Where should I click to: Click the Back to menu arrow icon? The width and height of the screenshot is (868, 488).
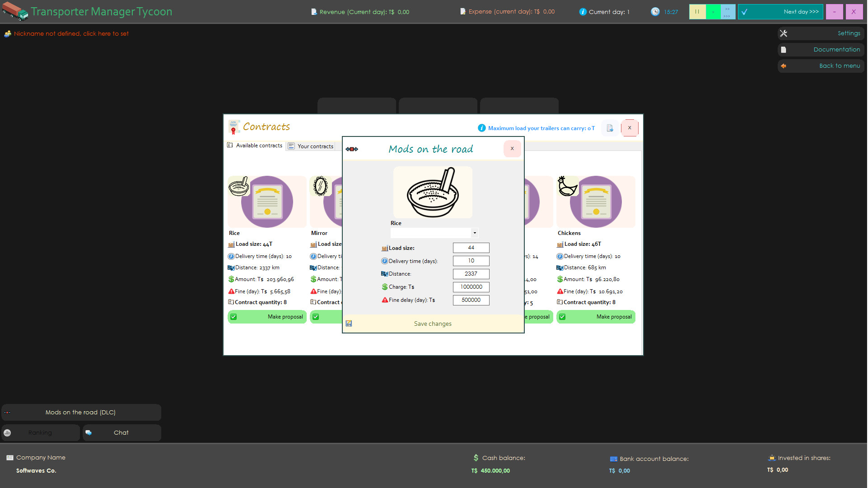click(x=784, y=66)
